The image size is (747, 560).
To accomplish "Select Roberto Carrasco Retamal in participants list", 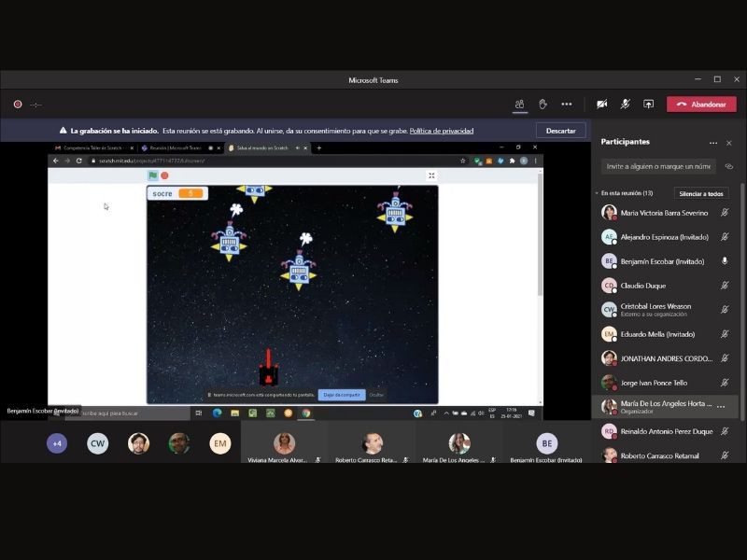I will click(665, 455).
